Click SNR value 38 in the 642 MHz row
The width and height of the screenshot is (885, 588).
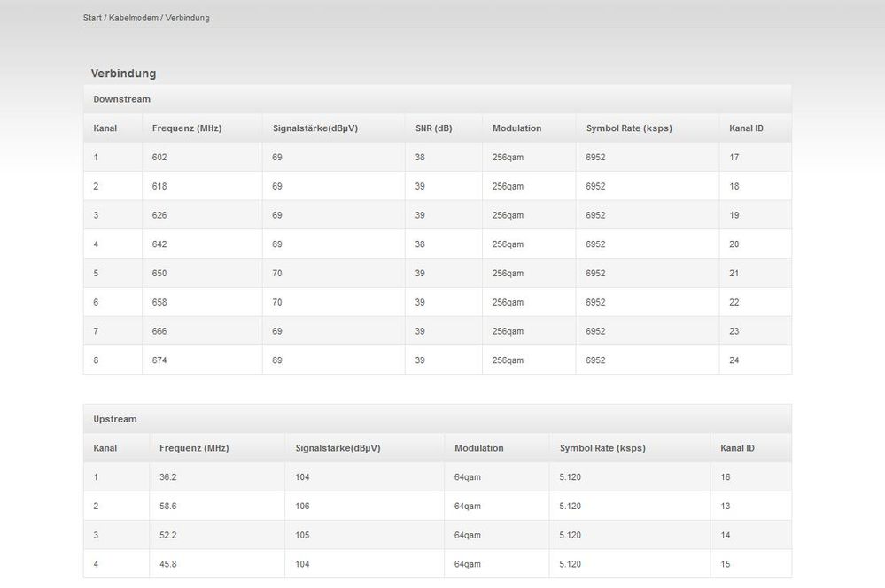click(420, 244)
